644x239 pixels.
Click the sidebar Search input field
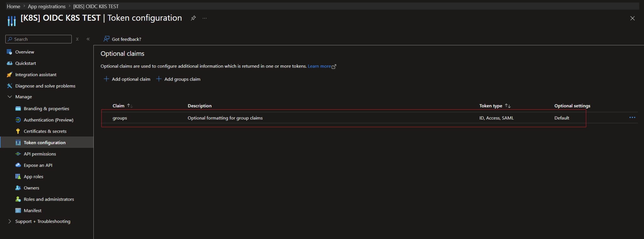click(x=38, y=39)
